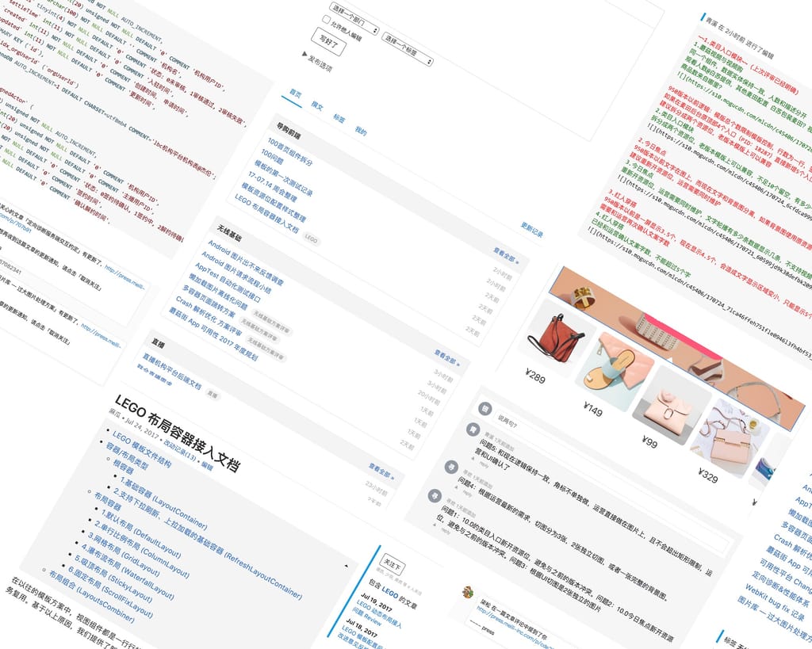The height and width of the screenshot is (649, 812).
Task: Click the collapse arrow on the LEGO table of contents
Action: 345,567
